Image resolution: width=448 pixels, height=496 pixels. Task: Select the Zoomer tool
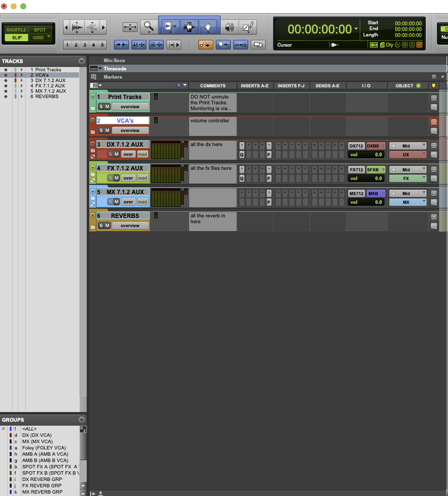tap(148, 27)
